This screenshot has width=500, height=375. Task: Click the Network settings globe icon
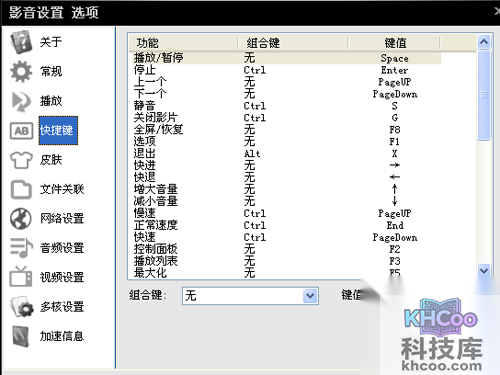(21, 219)
